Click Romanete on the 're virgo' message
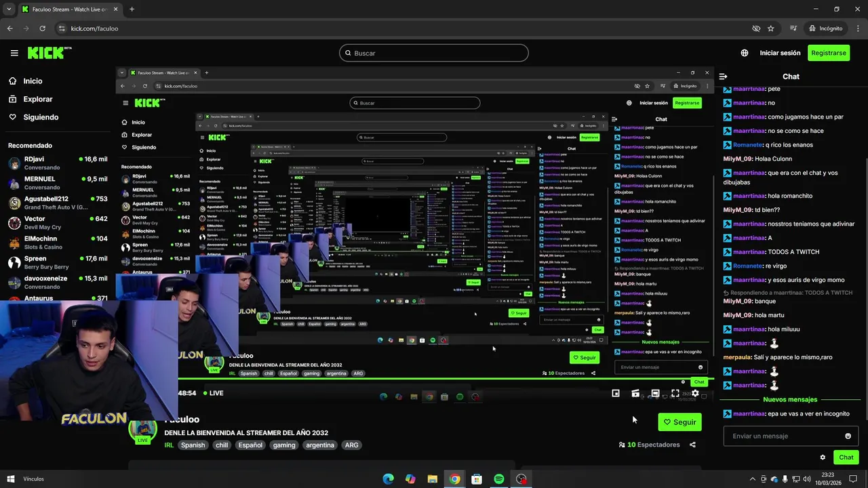Screen dimensions: 868x488 (748, 266)
